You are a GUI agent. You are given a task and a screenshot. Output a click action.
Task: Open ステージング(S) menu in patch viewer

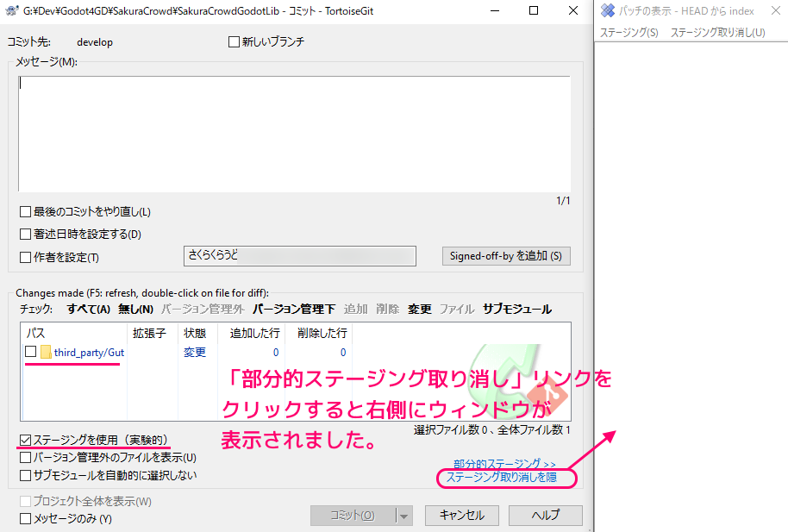click(x=629, y=33)
